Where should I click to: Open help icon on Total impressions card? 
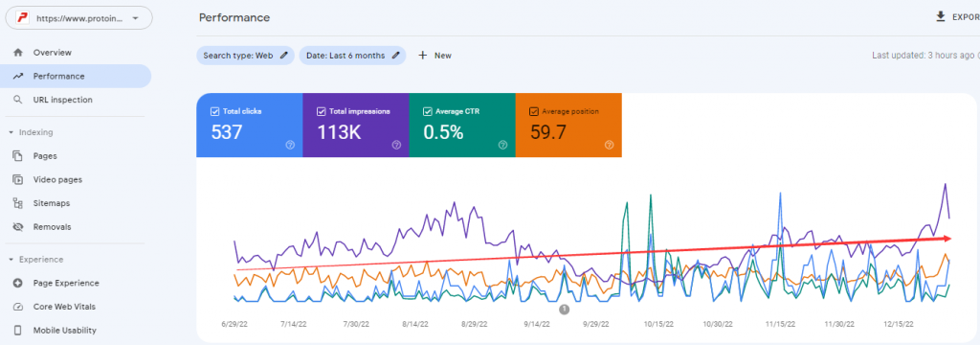(x=396, y=145)
